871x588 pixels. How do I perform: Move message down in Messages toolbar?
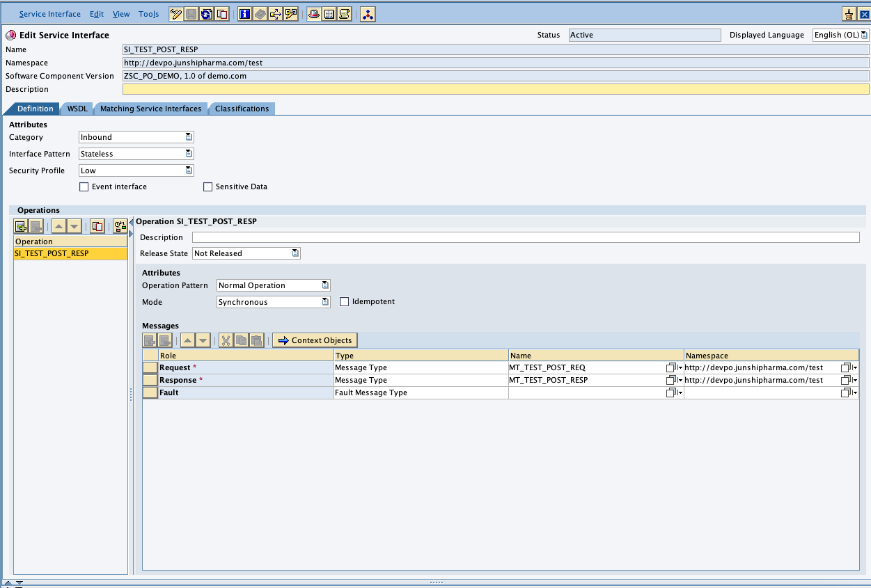[x=203, y=340]
